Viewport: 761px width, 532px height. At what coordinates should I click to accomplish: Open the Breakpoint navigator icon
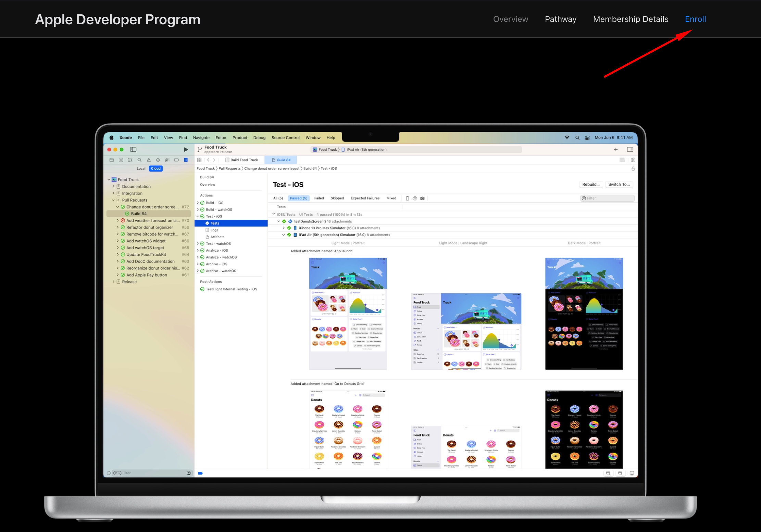click(x=176, y=160)
